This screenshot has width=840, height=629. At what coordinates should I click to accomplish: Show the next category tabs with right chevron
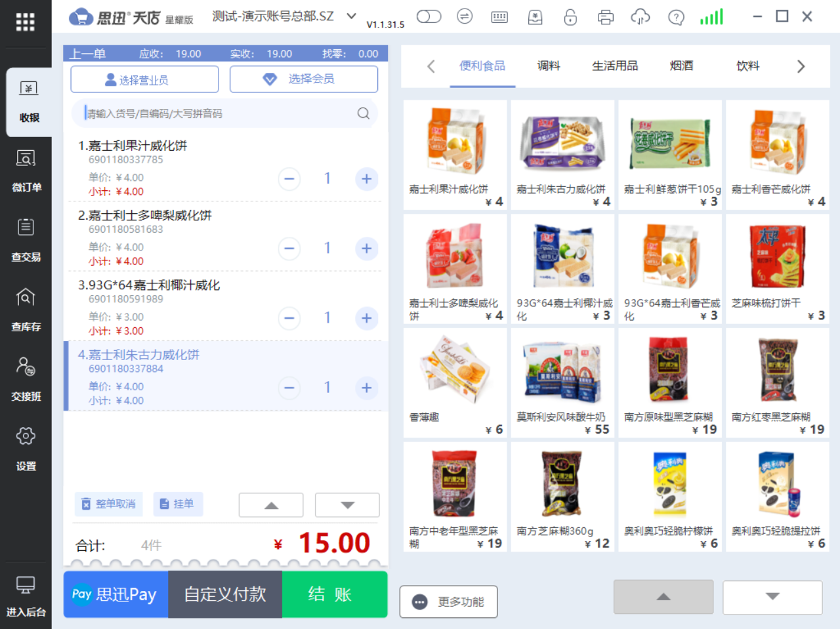801,66
